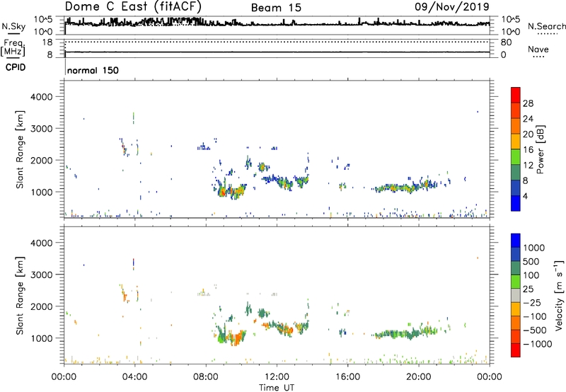This screenshot has height=392, width=566.
Task: Click the 'Dome C East (fitACF)' title
Action: point(133,6)
